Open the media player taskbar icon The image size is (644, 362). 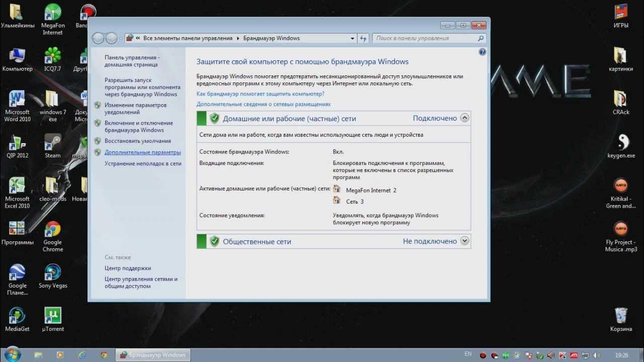(60, 355)
